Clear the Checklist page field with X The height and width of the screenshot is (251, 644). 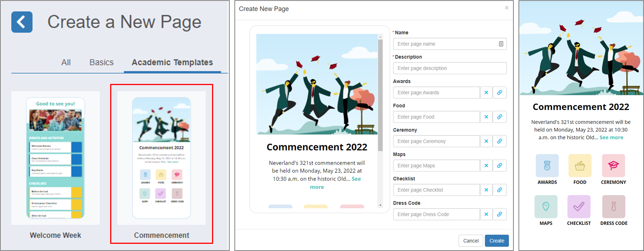coord(486,190)
